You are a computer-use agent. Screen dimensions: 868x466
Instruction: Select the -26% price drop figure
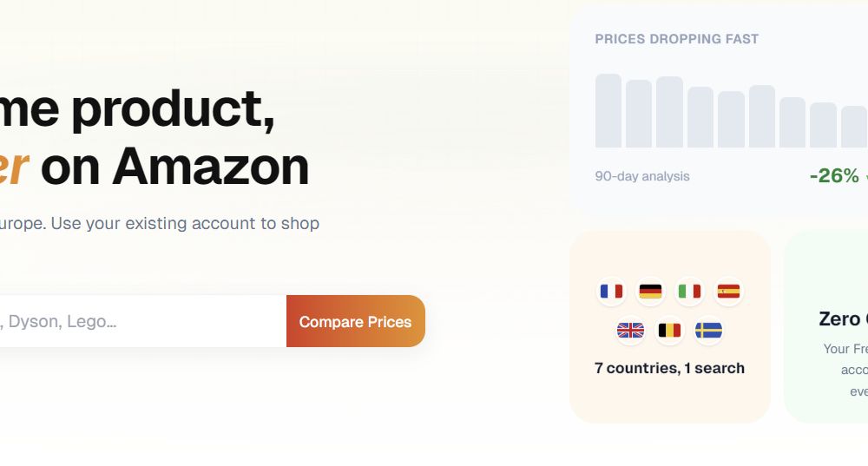(x=833, y=176)
